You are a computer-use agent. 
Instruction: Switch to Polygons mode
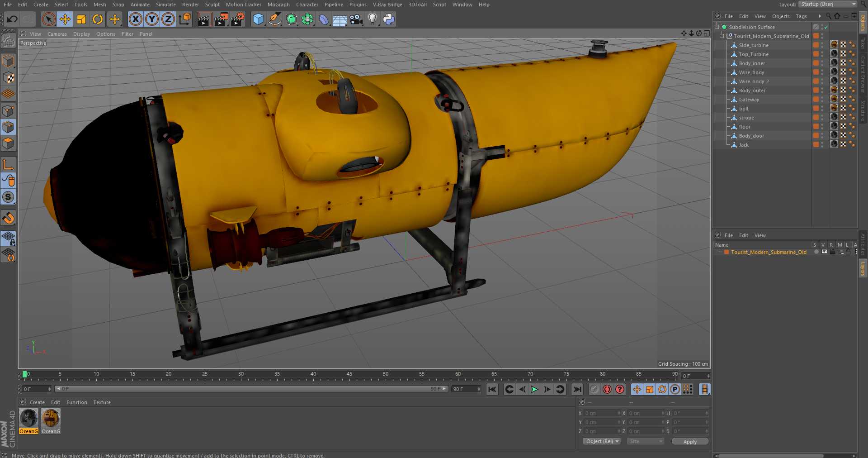[x=8, y=143]
